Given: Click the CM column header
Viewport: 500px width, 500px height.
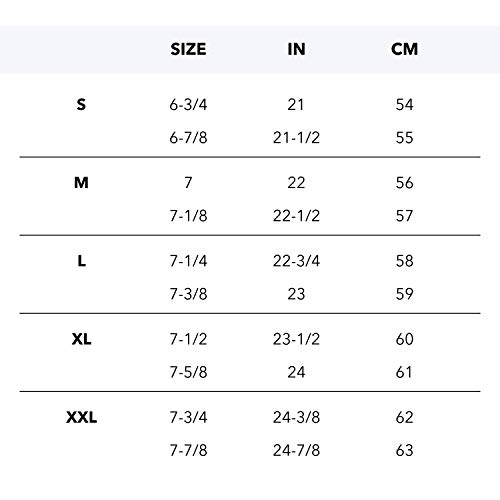Looking at the screenshot, I should (404, 49).
